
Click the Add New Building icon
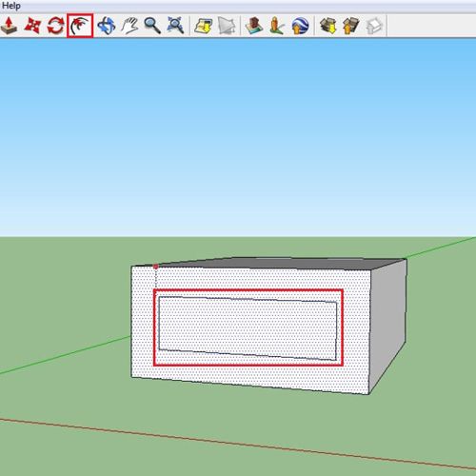pos(254,26)
